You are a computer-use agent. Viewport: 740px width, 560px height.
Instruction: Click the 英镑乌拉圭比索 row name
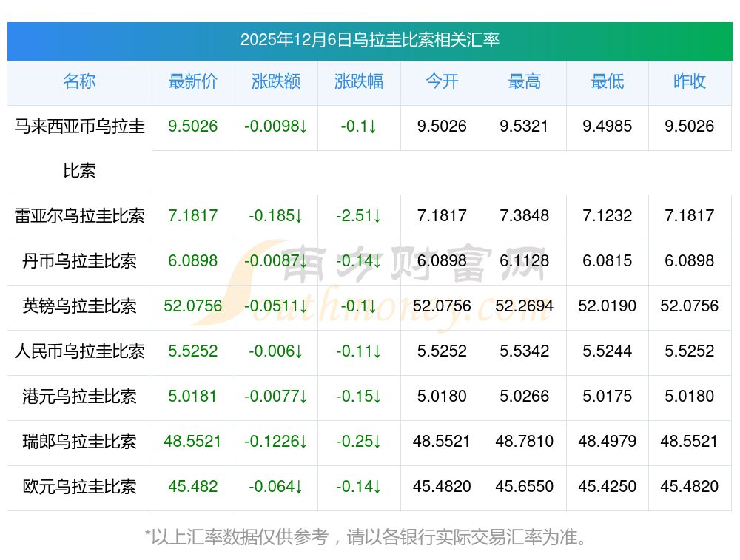click(x=79, y=306)
